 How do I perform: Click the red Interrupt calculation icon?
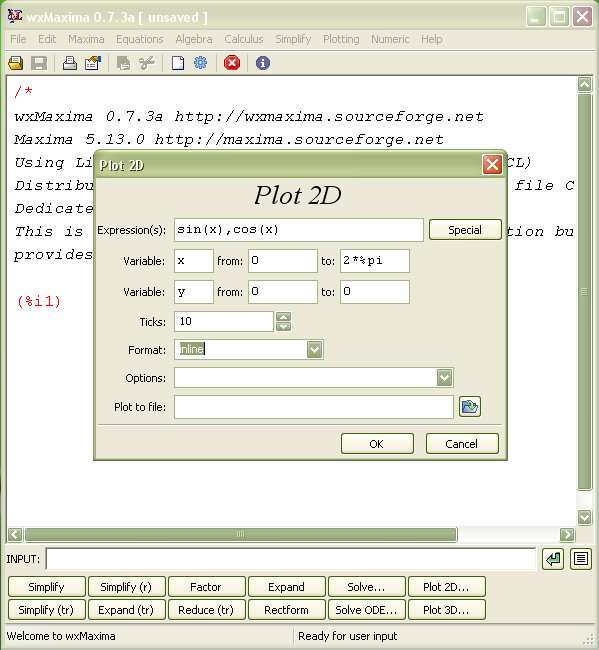pos(232,63)
